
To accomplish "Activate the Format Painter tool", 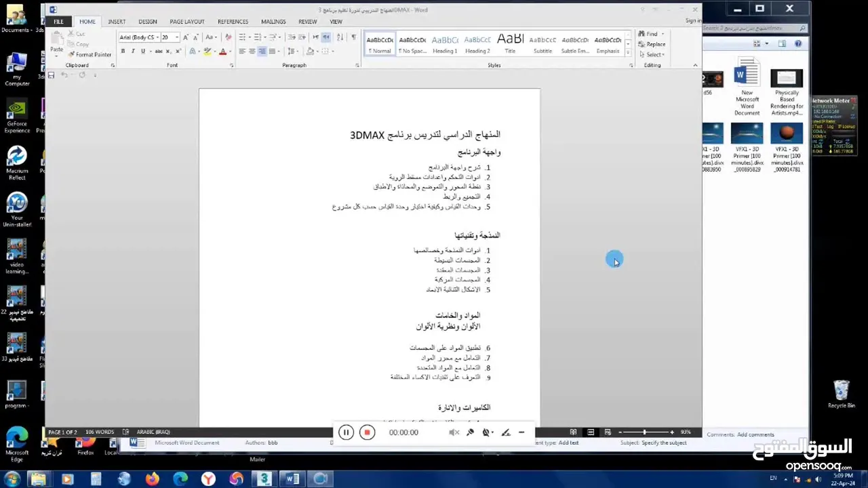I will [90, 54].
